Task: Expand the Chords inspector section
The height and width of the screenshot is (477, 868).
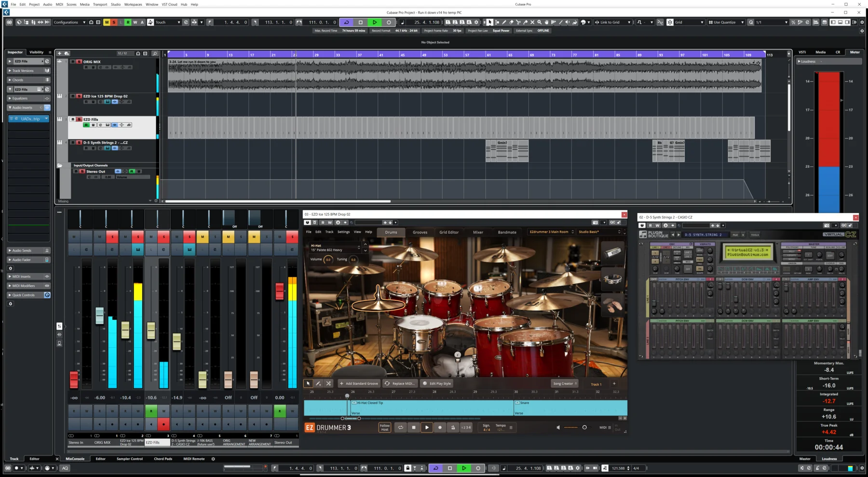Action: (x=28, y=80)
